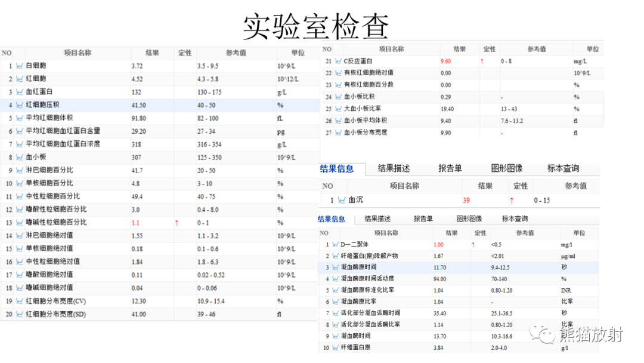Click the chart icon beside 红细胞压积
This screenshot has height=363, width=644.
(x=19, y=105)
